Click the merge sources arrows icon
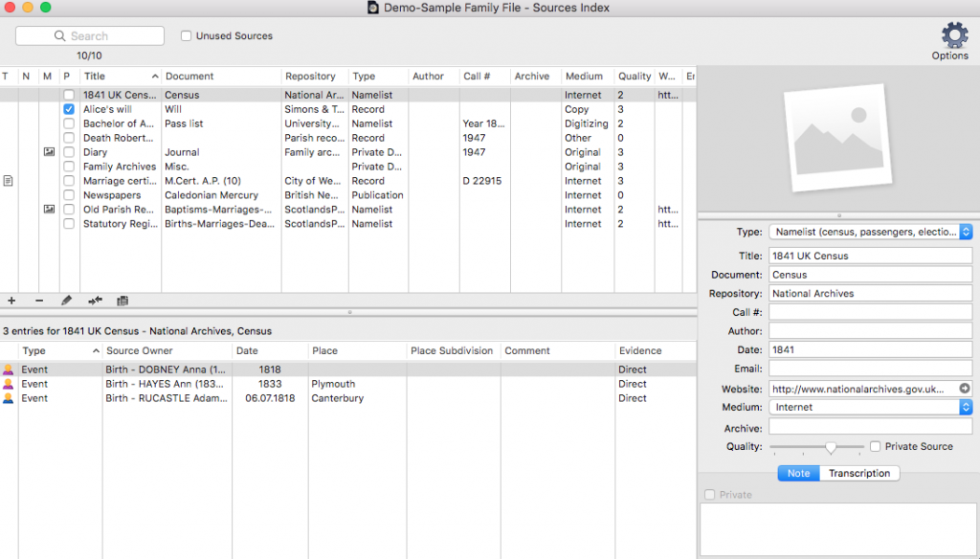This screenshot has height=559, width=980. click(95, 301)
